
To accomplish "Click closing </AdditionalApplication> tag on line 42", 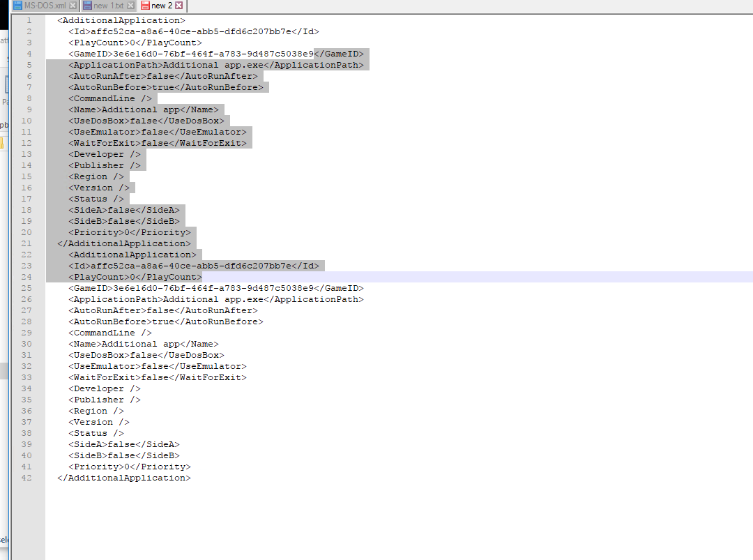I will tap(124, 478).
